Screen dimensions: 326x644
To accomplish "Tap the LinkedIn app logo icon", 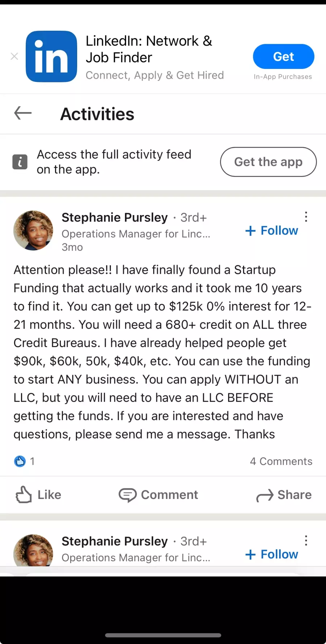I will click(51, 57).
